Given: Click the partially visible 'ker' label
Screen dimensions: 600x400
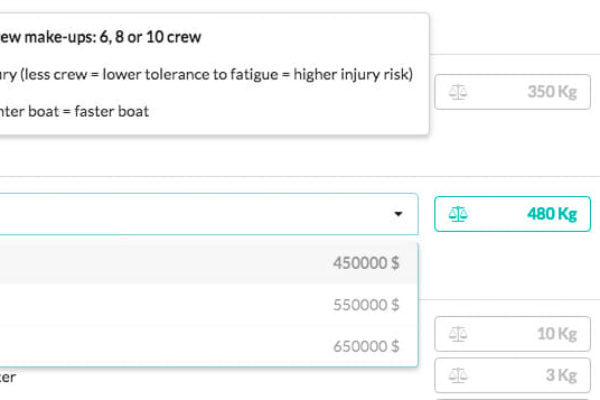Looking at the screenshot, I should tap(8, 377).
